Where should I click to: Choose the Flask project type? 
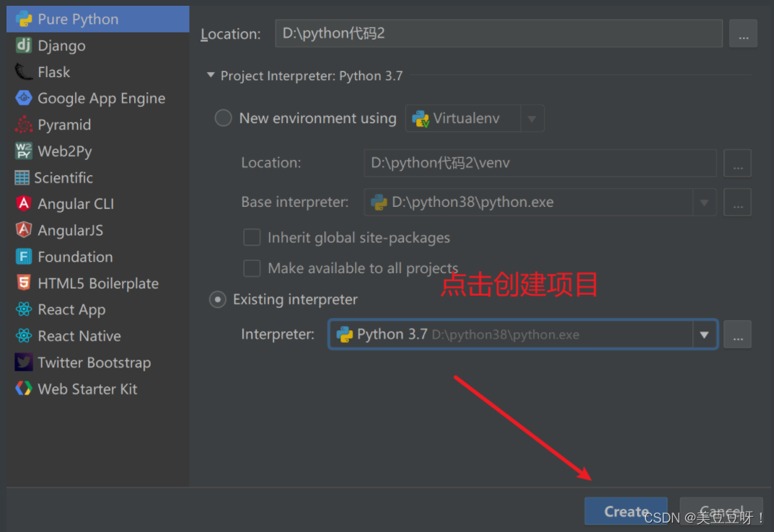coord(97,72)
